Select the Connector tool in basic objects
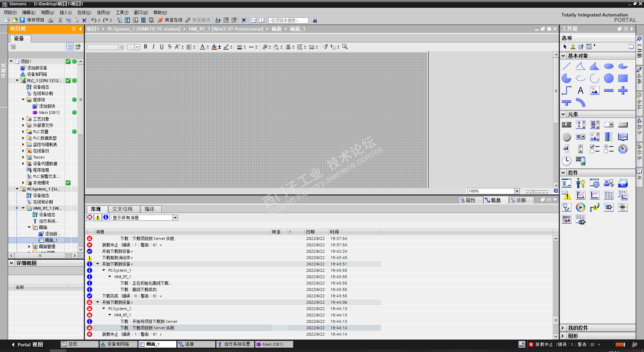Viewport: 644px width, 352px height. [567, 90]
